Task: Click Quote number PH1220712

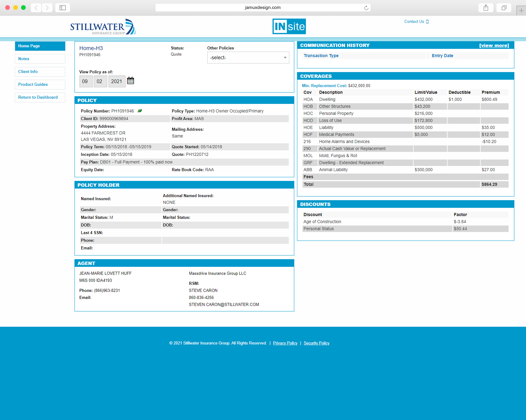Action: pos(197,154)
